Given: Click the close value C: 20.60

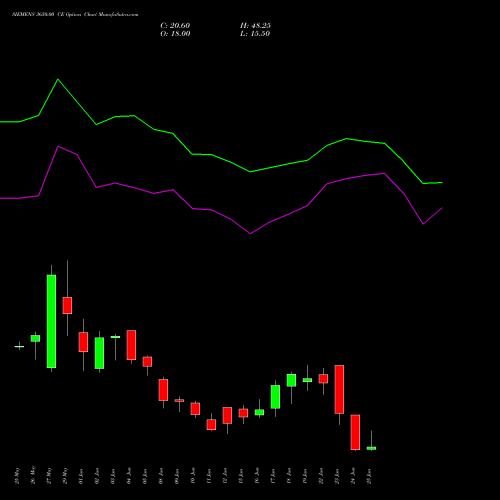Looking at the screenshot, I should coord(175,26).
